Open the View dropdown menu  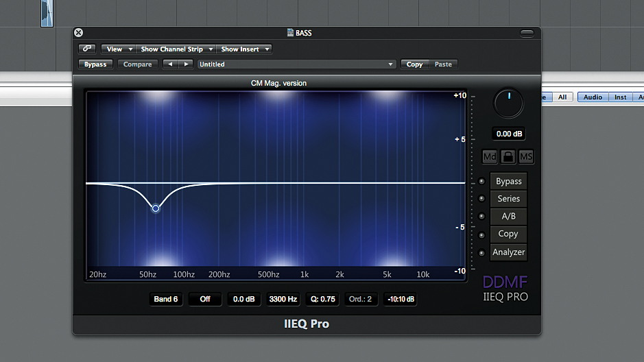click(118, 49)
